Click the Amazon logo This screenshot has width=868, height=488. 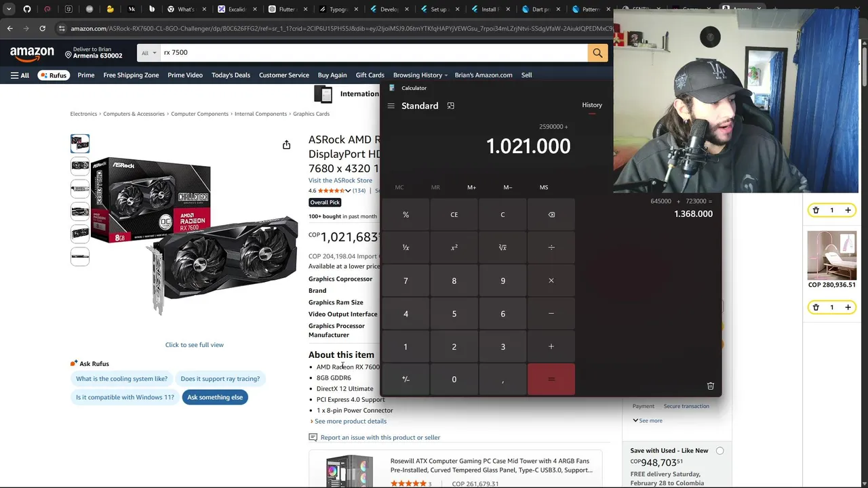(32, 53)
